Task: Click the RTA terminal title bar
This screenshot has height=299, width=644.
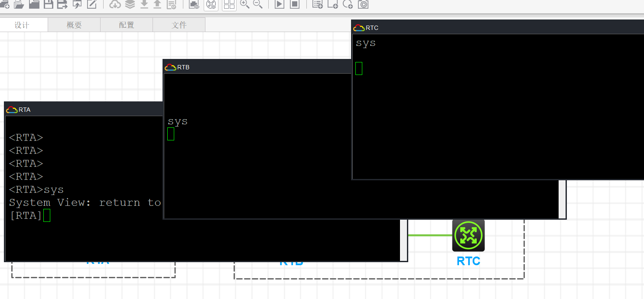Action: 84,109
